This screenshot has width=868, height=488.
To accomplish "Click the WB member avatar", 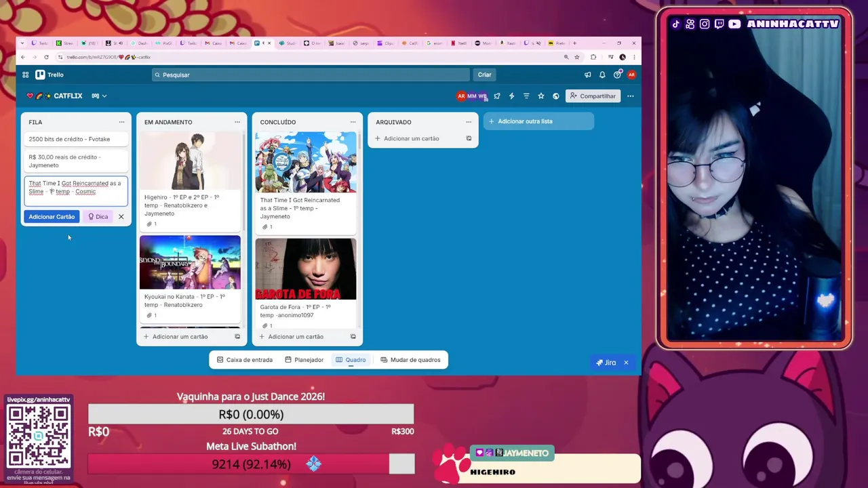I will (482, 96).
